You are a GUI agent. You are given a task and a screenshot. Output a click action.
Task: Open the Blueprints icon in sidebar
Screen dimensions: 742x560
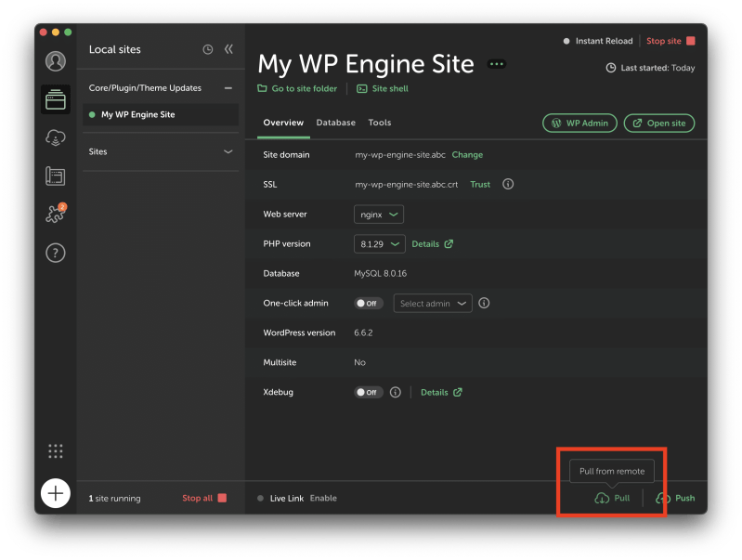56,176
